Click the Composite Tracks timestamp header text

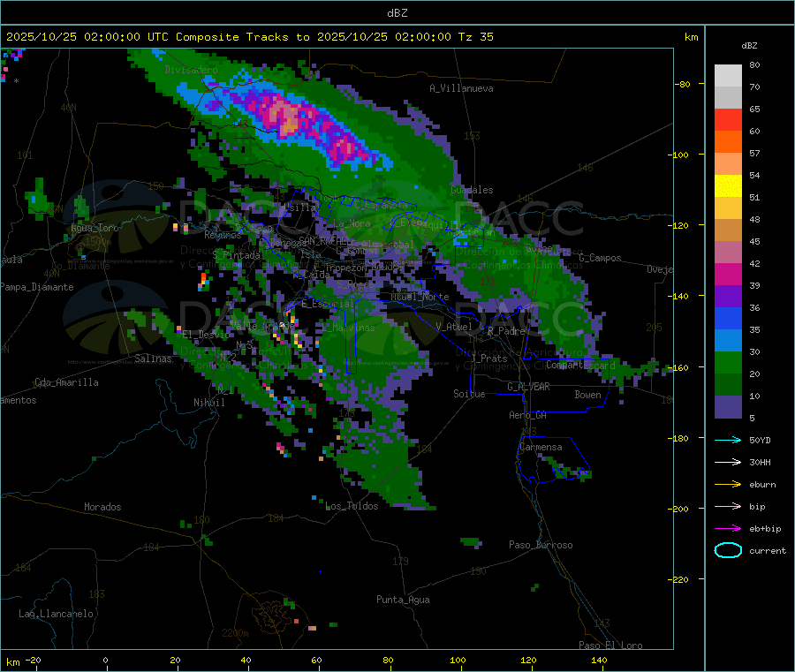click(249, 37)
